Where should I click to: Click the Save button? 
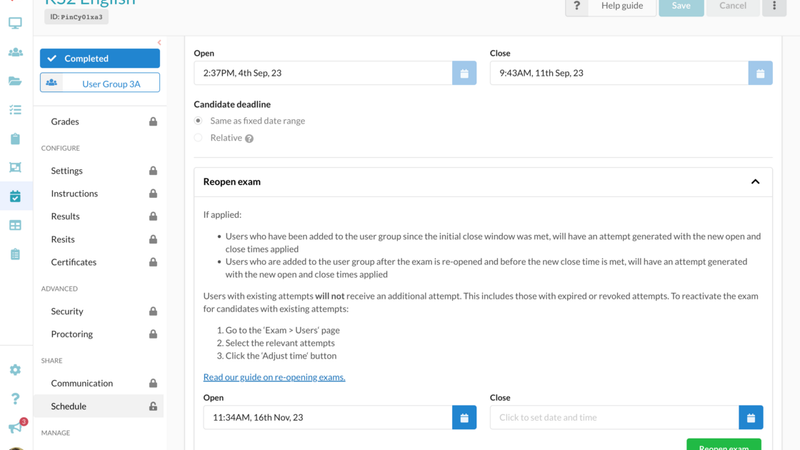(x=681, y=6)
